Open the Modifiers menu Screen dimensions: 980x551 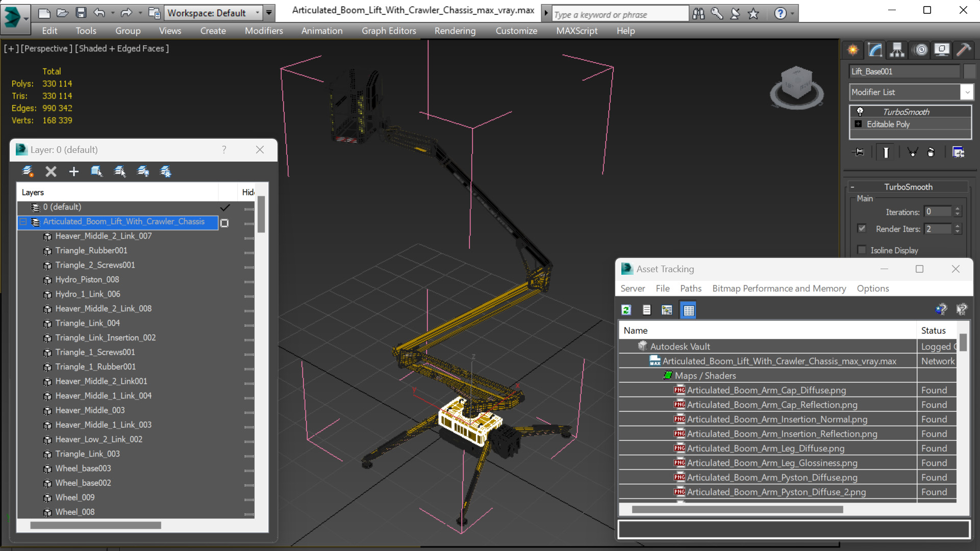pyautogui.click(x=264, y=31)
